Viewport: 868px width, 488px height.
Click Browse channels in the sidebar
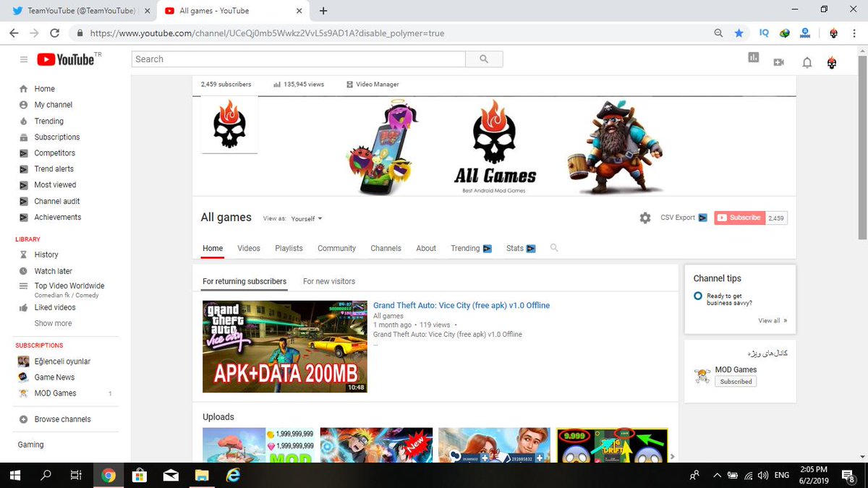tap(62, 419)
